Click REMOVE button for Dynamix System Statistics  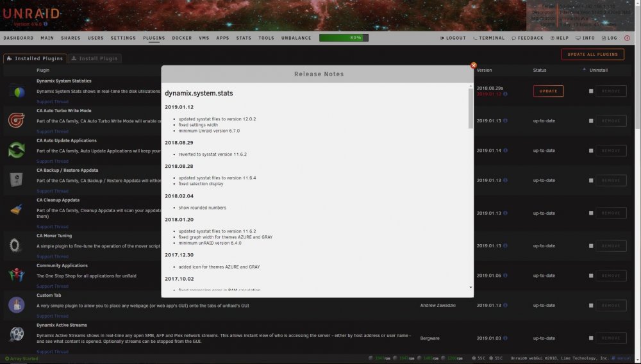(611, 91)
